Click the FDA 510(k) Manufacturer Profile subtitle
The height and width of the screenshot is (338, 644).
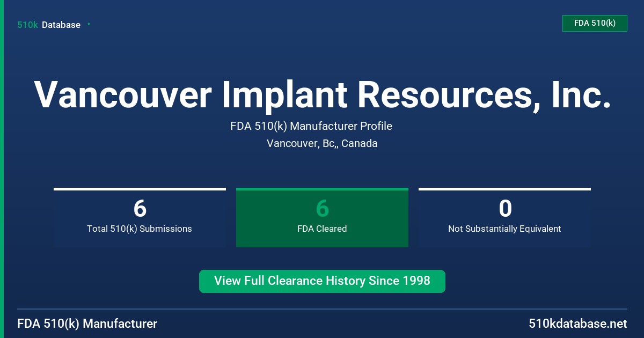[311, 126]
